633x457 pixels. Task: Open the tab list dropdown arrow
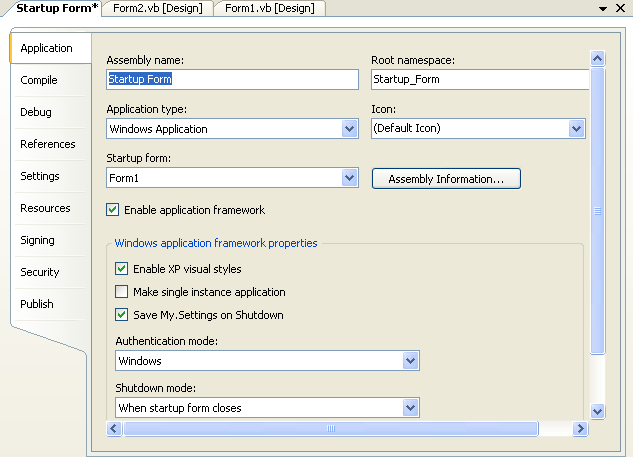[x=604, y=8]
